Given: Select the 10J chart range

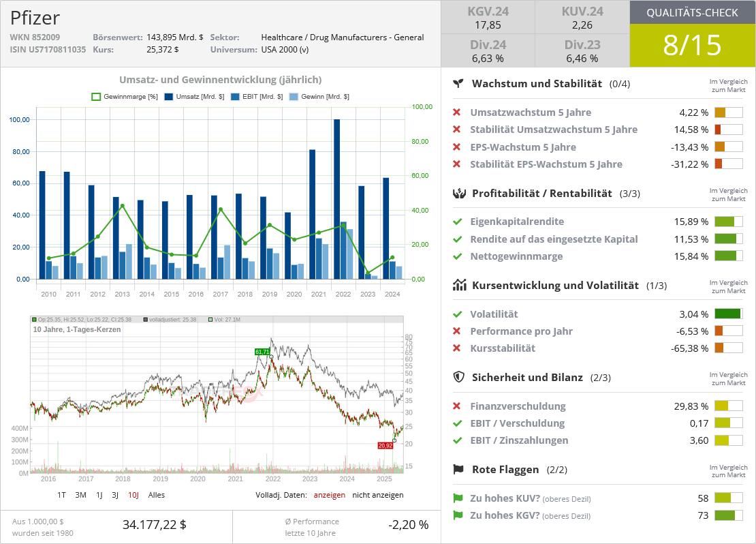Looking at the screenshot, I should pyautogui.click(x=133, y=495).
